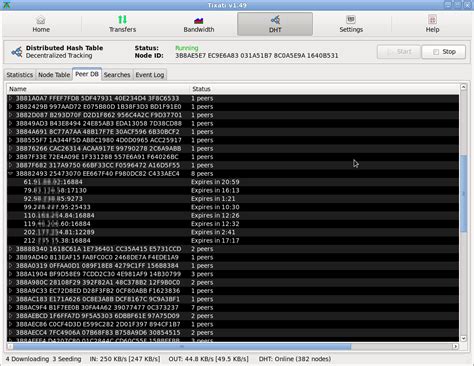Click the vertical scrollbar thumb
The height and width of the screenshot is (366, 474).
coord(463,194)
